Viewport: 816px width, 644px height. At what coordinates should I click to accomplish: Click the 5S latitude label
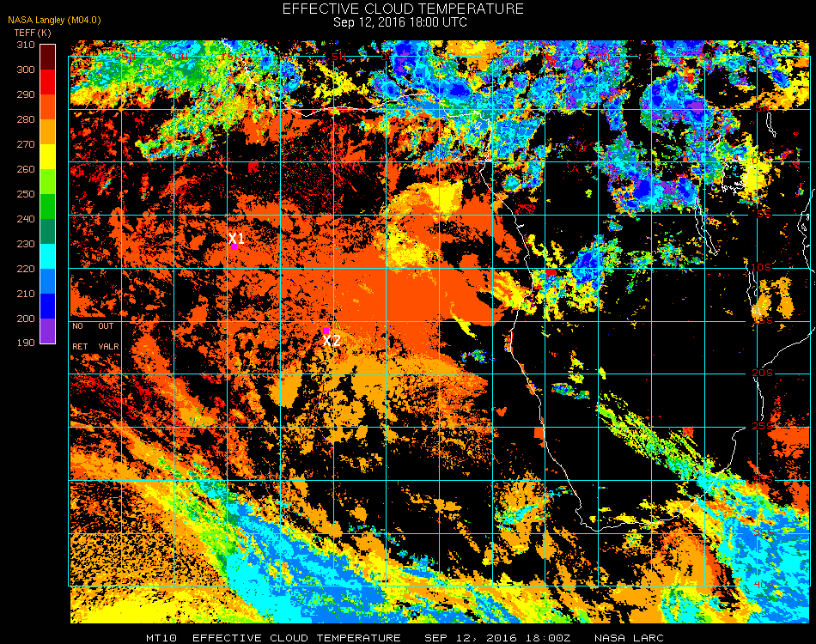[764, 215]
